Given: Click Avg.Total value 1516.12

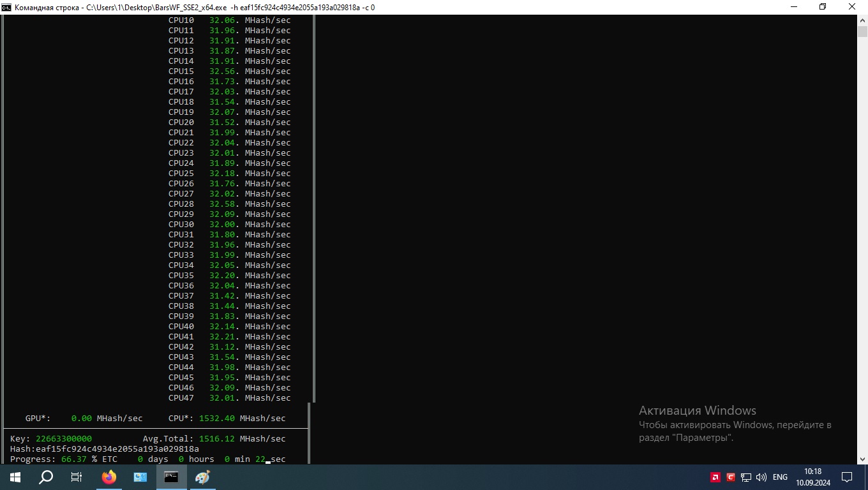Looking at the screenshot, I should click(217, 439).
